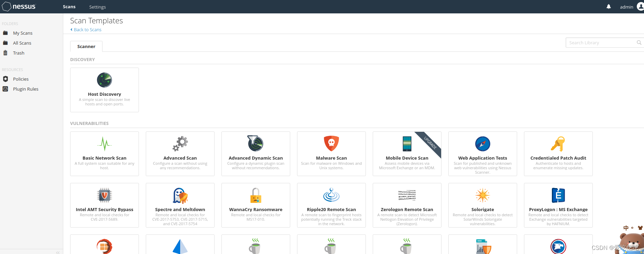
Task: Select Spectre and Meltdown ghost icon
Action: point(180,195)
